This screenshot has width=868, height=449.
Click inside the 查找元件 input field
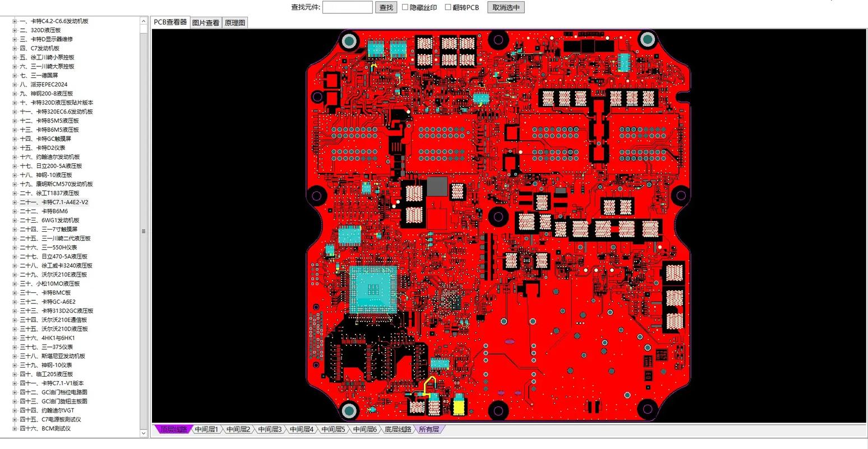347,7
